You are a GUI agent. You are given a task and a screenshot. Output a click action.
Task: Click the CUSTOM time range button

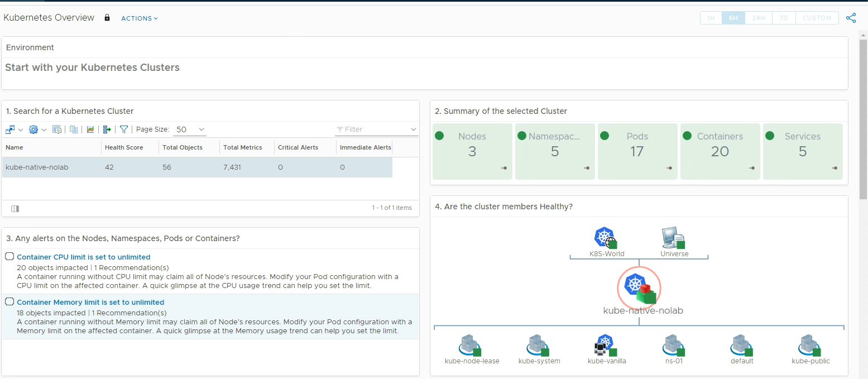click(817, 18)
